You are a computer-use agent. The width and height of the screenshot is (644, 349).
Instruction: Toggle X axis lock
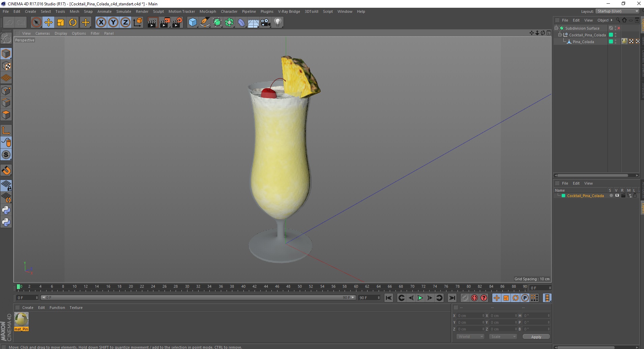[x=101, y=23]
